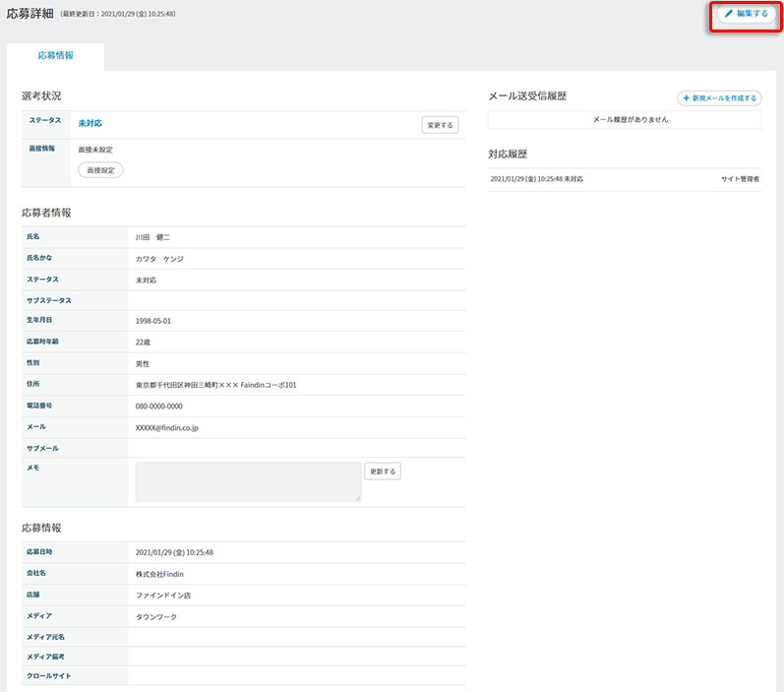Image resolution: width=784 pixels, height=692 pixels.
Task: Open 面接設定 interview settings
Action: click(100, 170)
